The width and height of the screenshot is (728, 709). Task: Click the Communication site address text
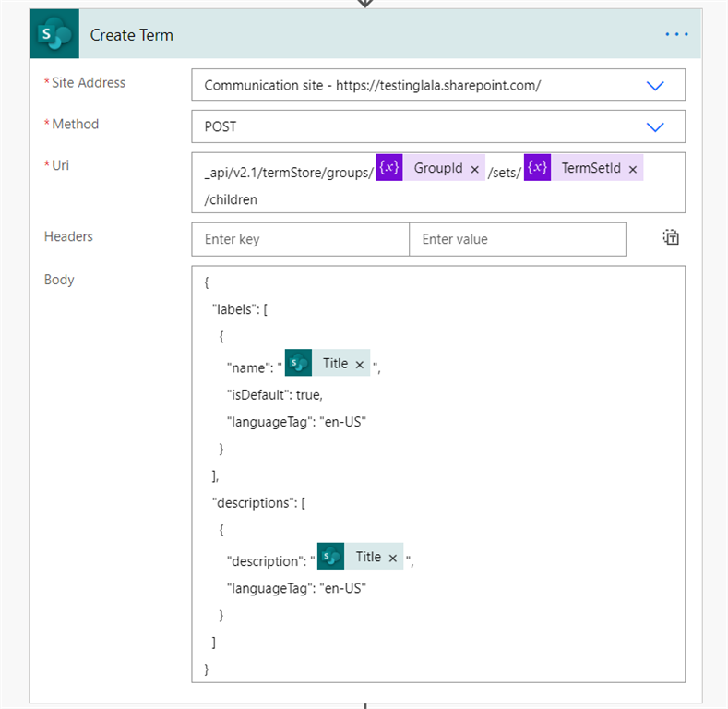point(373,86)
